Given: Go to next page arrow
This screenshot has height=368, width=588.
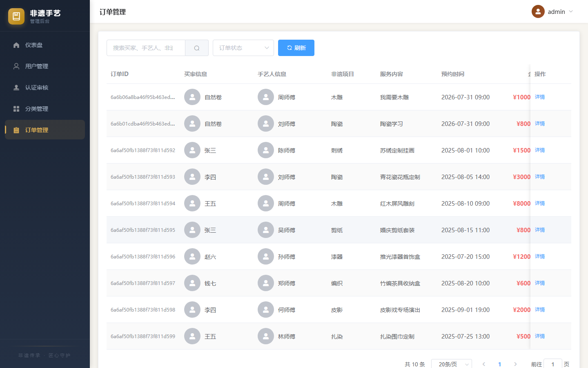Looking at the screenshot, I should pyautogui.click(x=515, y=364).
